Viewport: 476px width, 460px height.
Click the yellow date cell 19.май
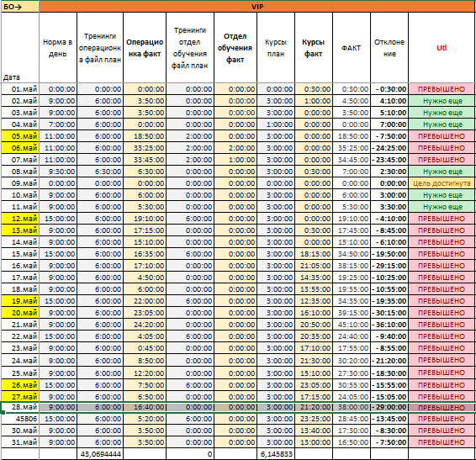(x=20, y=301)
